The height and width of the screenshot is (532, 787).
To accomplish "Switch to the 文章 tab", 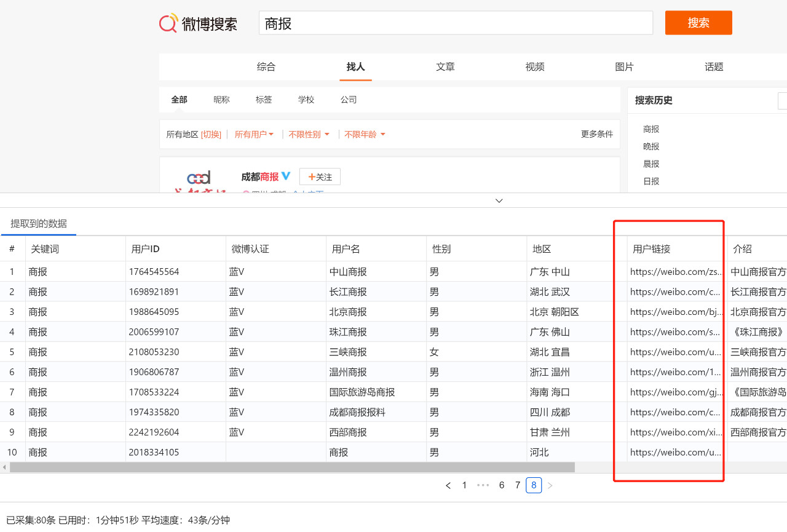I will tap(445, 67).
